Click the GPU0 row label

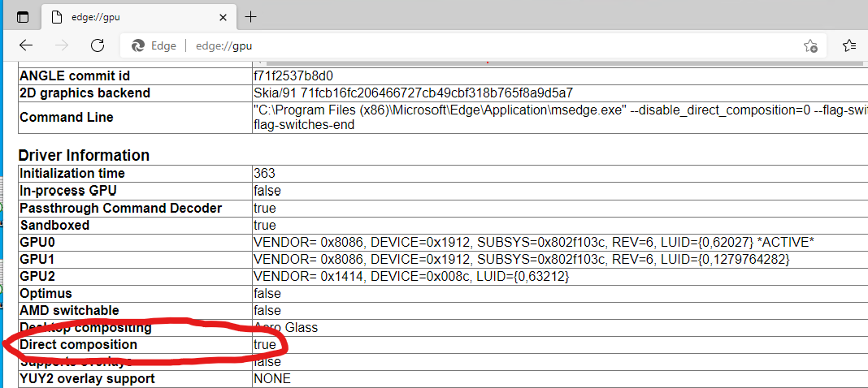pos(37,242)
